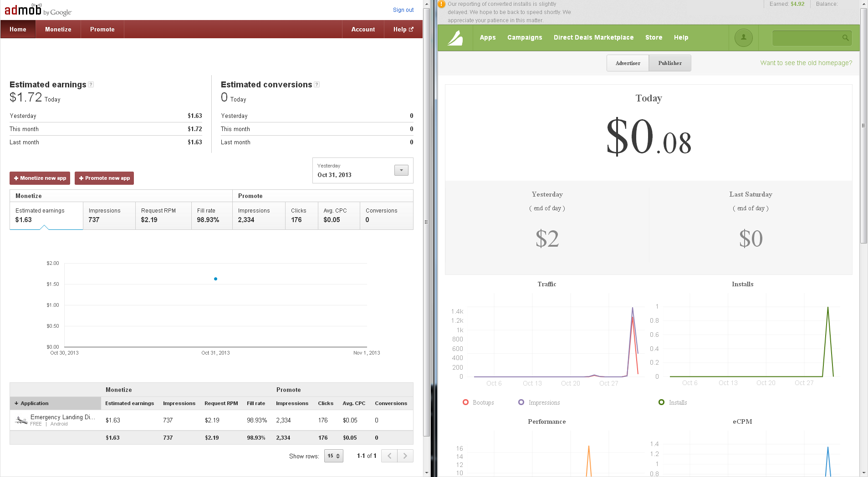Switch to Advertiser view

click(628, 63)
